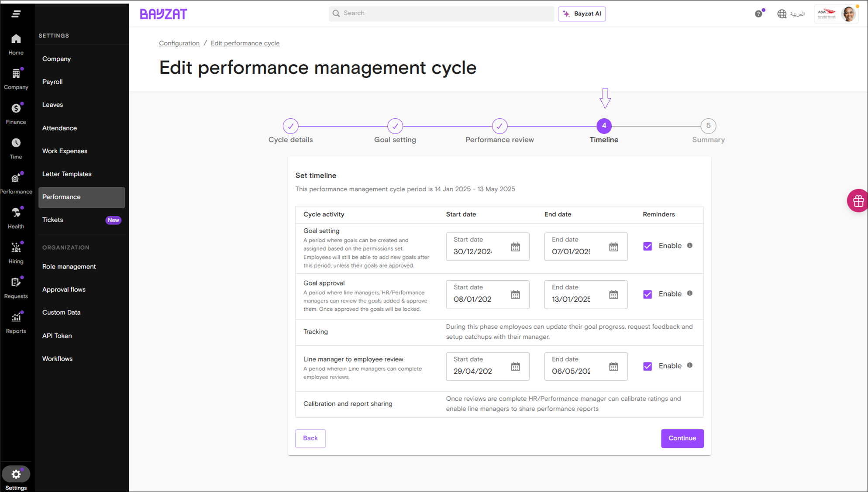This screenshot has width=868, height=492.
Task: Open Approval flows settings item
Action: [64, 289]
